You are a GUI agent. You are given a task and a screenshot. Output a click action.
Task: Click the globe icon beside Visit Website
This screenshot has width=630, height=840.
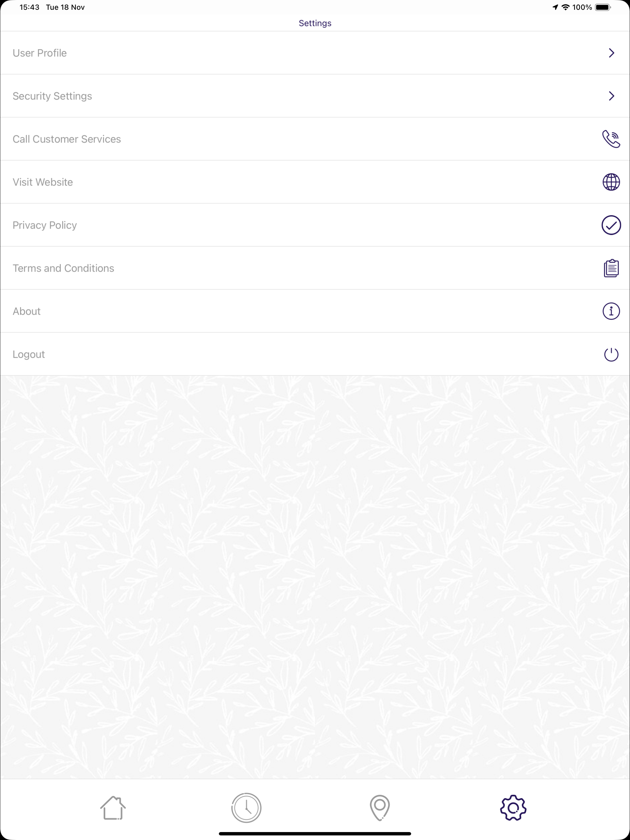coord(611,182)
